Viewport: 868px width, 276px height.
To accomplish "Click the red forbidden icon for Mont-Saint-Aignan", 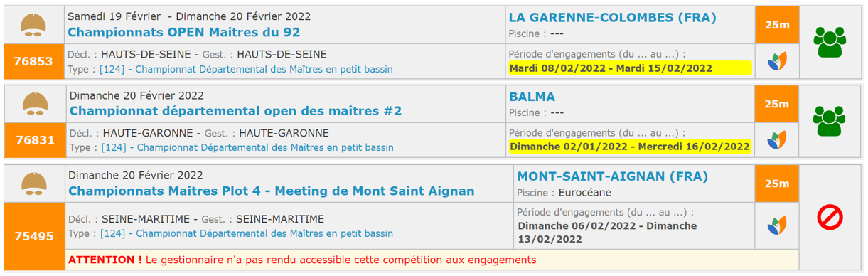I will pos(830,217).
